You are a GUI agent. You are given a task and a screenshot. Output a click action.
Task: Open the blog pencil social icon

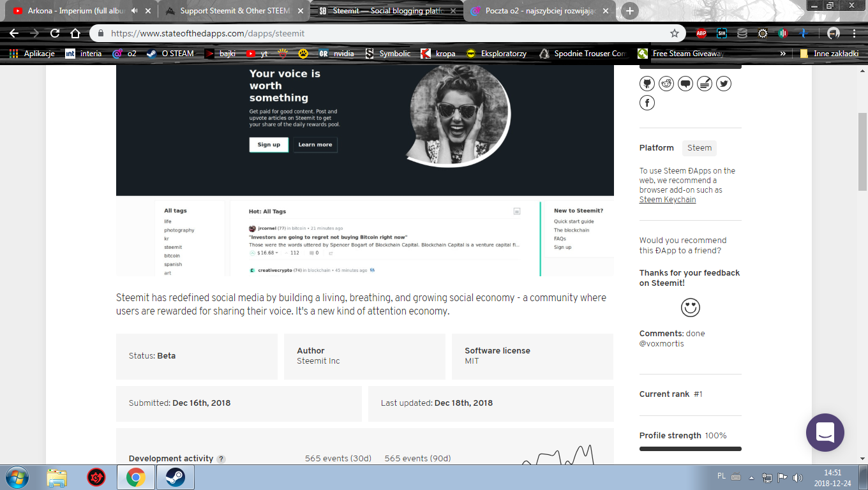(x=705, y=84)
